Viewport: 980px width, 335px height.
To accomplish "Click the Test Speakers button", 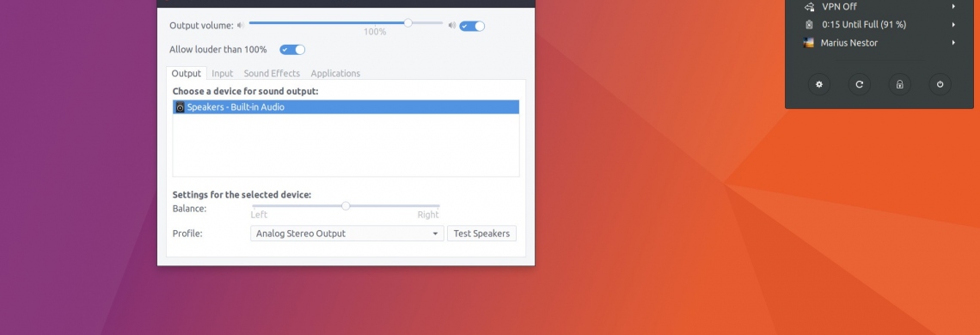I will click(x=482, y=233).
